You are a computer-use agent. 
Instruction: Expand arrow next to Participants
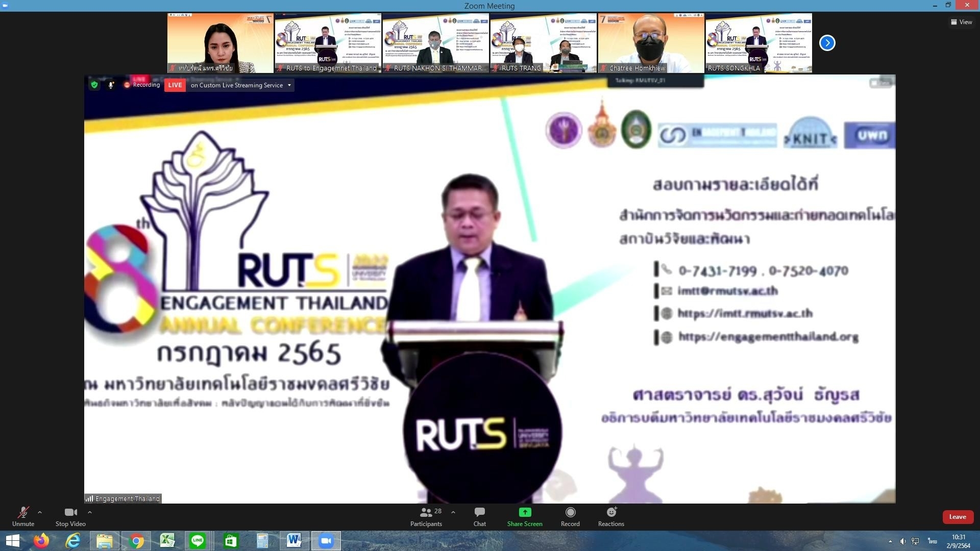[453, 512]
